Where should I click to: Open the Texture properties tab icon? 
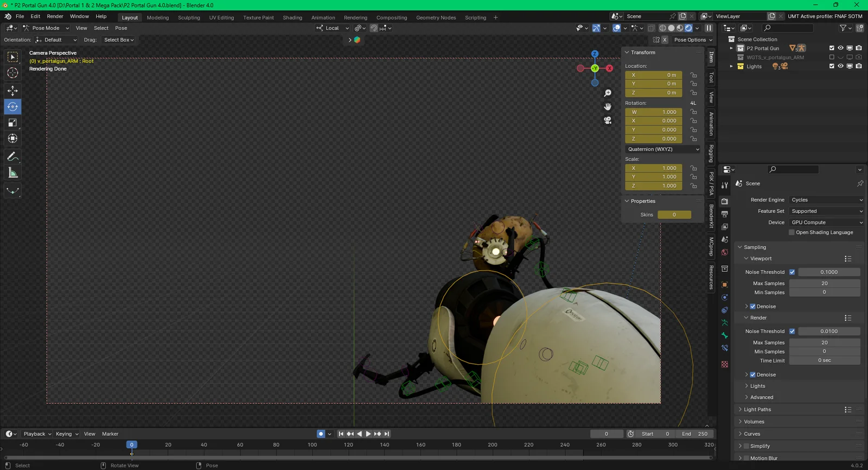(x=725, y=364)
